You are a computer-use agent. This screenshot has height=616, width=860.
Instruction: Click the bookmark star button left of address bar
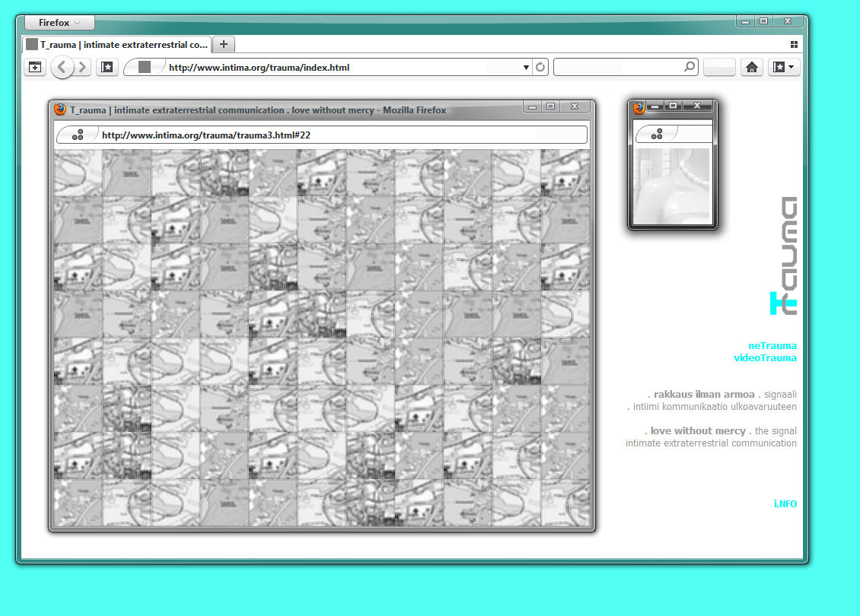pos(107,67)
